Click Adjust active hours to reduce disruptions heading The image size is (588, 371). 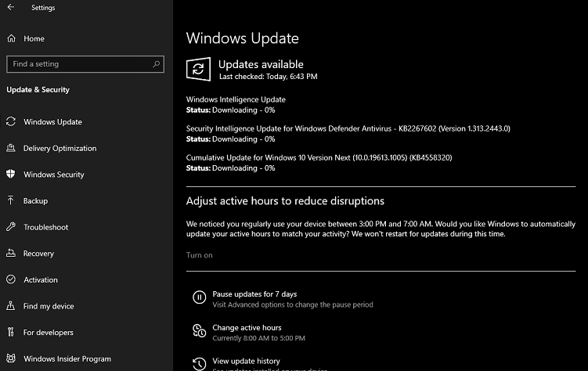[x=285, y=201]
